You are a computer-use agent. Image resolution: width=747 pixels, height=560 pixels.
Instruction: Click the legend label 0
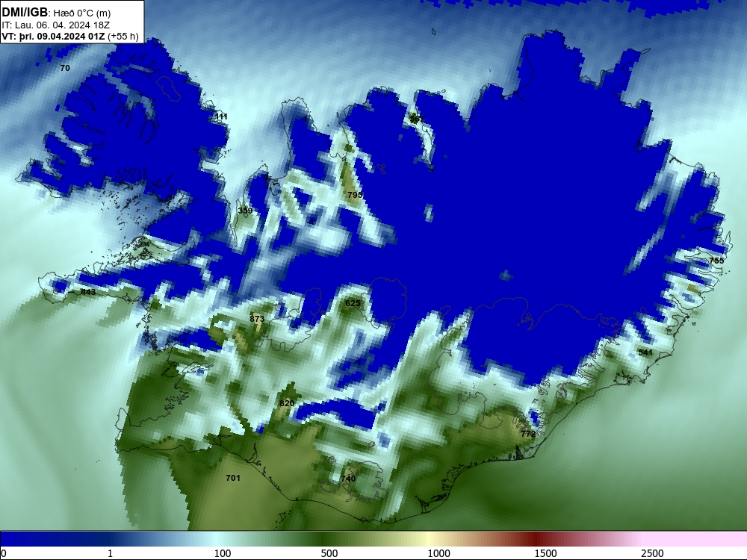tap(4, 553)
